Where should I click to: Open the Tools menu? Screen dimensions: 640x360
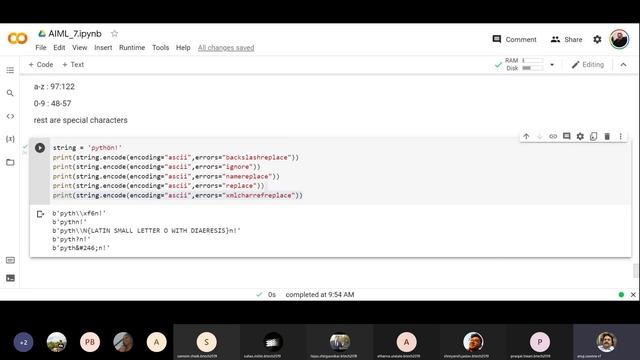[x=160, y=47]
